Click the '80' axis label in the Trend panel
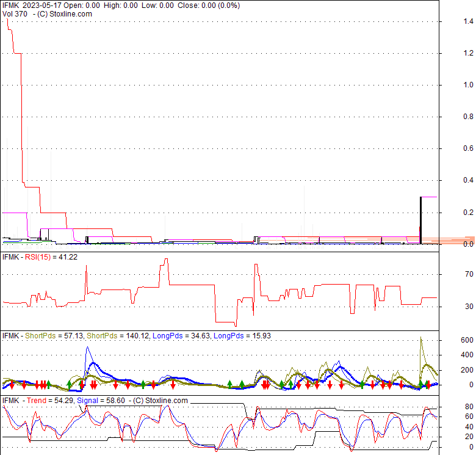This screenshot has width=476, height=455. click(469, 406)
